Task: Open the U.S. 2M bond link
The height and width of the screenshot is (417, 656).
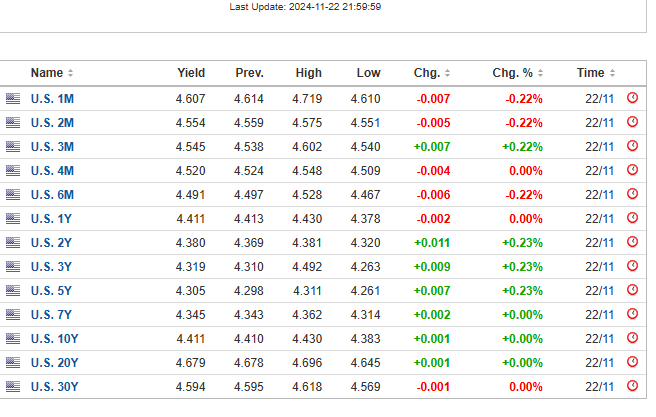Action: click(52, 123)
